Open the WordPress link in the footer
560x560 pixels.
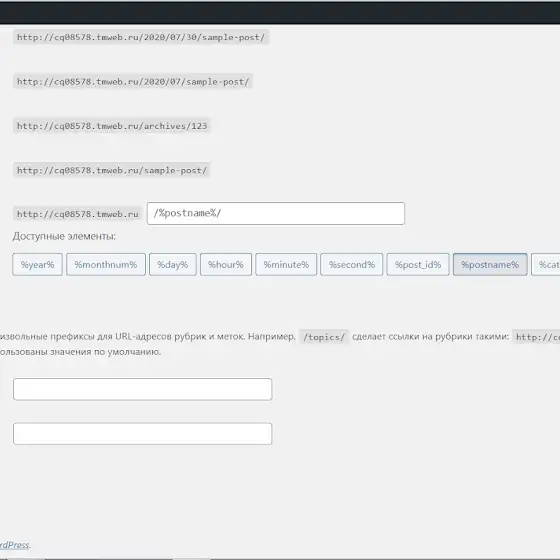14,545
